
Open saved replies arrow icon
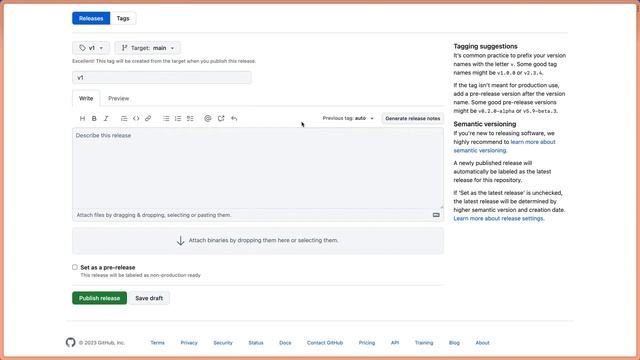pos(234,118)
